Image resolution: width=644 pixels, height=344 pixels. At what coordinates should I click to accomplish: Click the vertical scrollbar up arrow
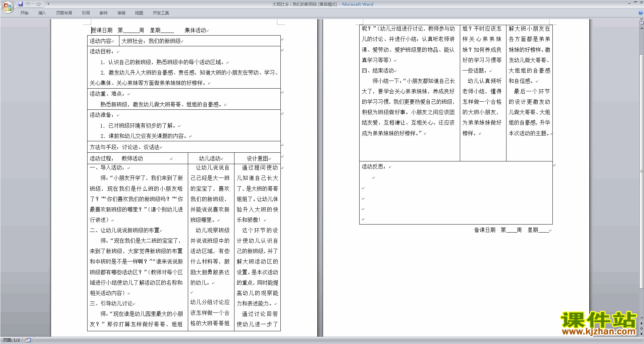click(x=641, y=29)
